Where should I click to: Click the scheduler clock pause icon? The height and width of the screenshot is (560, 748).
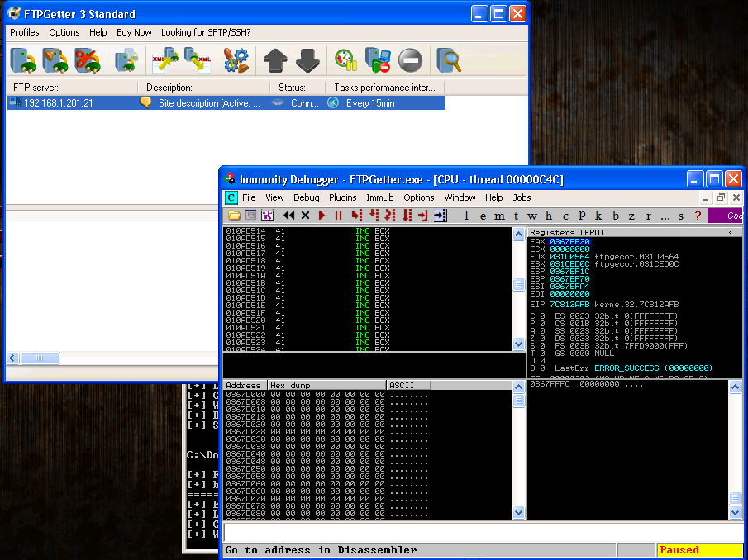coord(345,60)
